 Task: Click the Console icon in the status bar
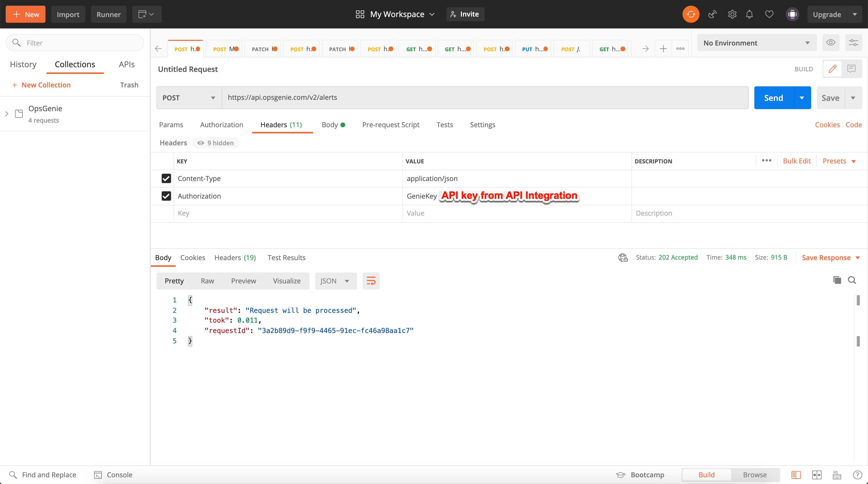pos(98,474)
